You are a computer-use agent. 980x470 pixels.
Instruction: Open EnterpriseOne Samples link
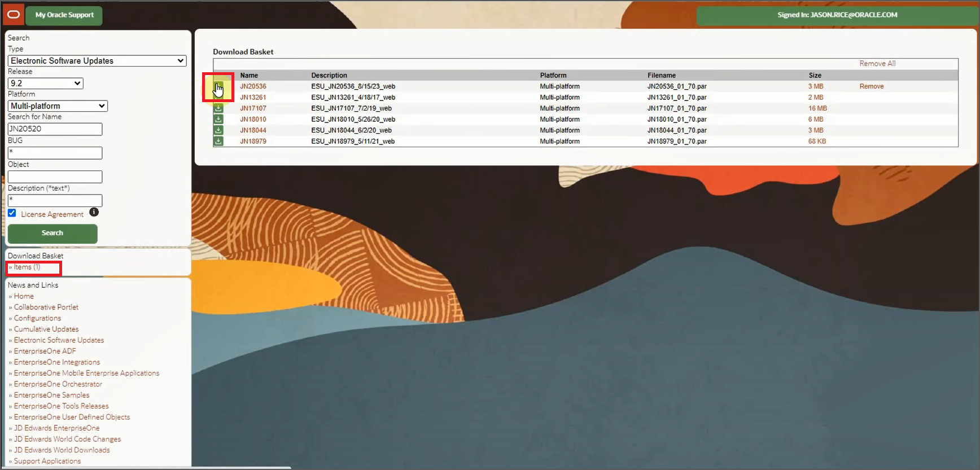51,396
